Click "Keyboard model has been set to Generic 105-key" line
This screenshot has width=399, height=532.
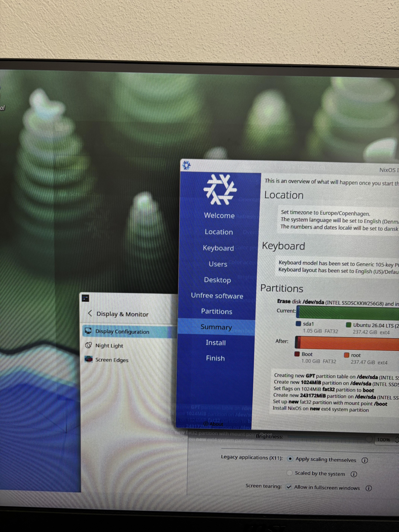(x=339, y=264)
